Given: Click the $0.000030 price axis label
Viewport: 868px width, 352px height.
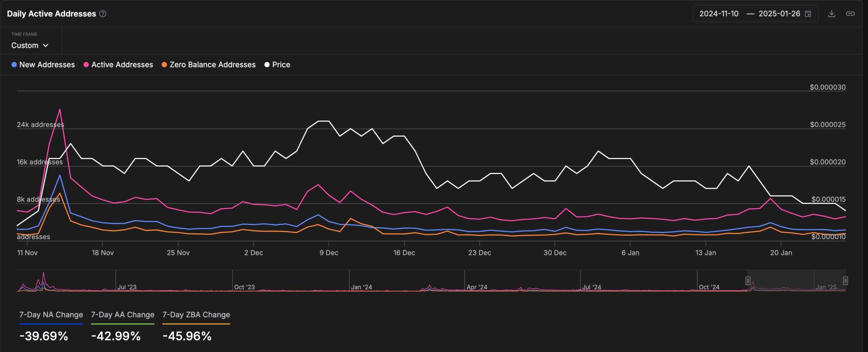Looking at the screenshot, I should point(828,87).
